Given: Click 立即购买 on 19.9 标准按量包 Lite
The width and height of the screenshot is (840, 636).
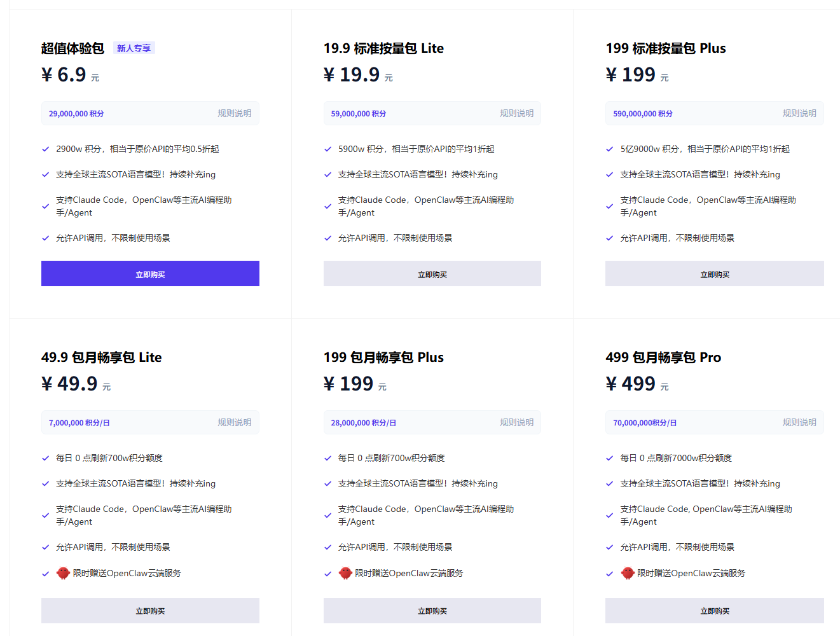Looking at the screenshot, I should click(x=432, y=273).
